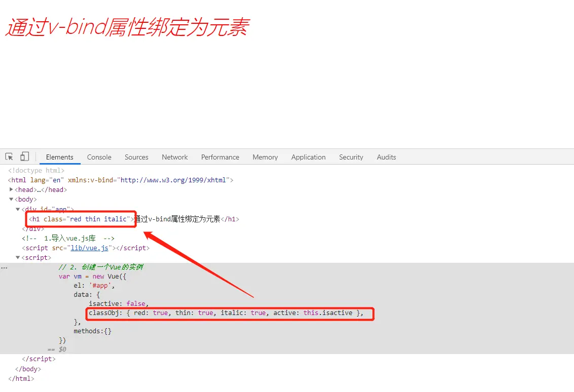
Task: Click the el: '#app' line
Action: pyautogui.click(x=94, y=286)
